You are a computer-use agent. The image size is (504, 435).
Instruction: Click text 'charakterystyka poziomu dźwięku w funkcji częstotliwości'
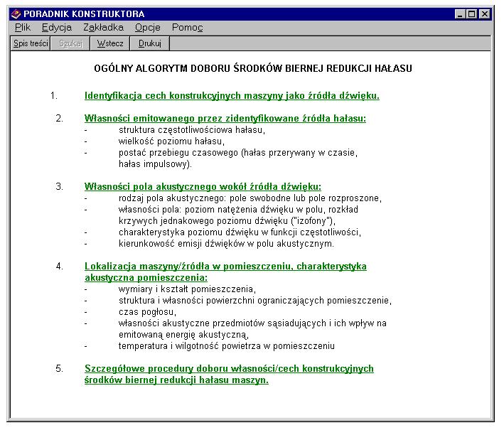[x=239, y=232]
